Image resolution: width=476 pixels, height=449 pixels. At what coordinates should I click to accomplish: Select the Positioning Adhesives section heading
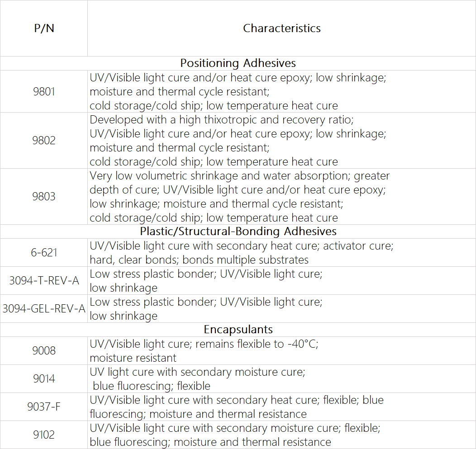238,63
